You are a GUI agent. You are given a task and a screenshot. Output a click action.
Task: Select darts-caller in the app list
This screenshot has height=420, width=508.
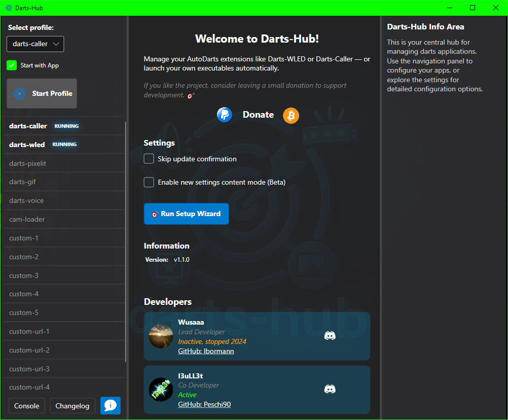(x=64, y=126)
